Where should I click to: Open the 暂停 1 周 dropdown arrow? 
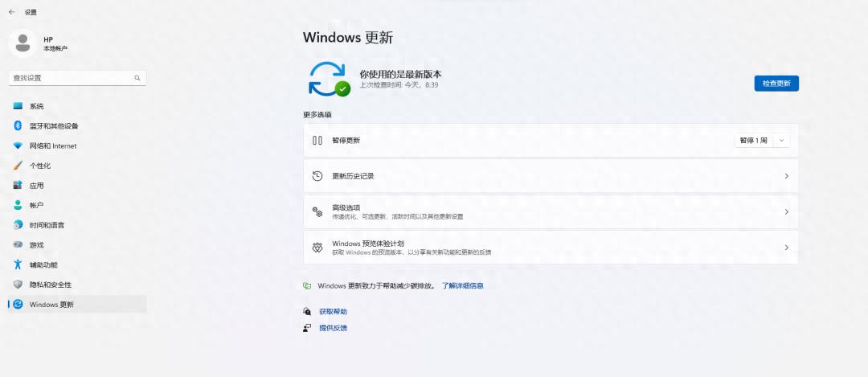pos(782,141)
